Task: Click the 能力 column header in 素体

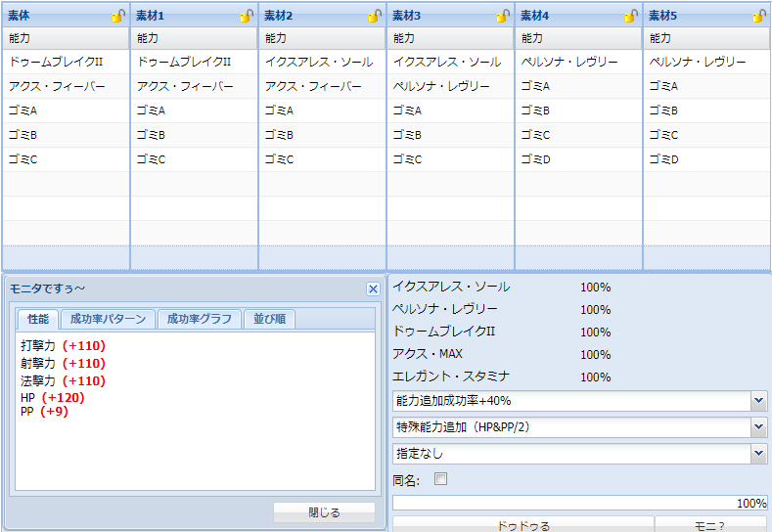Action: click(66, 38)
